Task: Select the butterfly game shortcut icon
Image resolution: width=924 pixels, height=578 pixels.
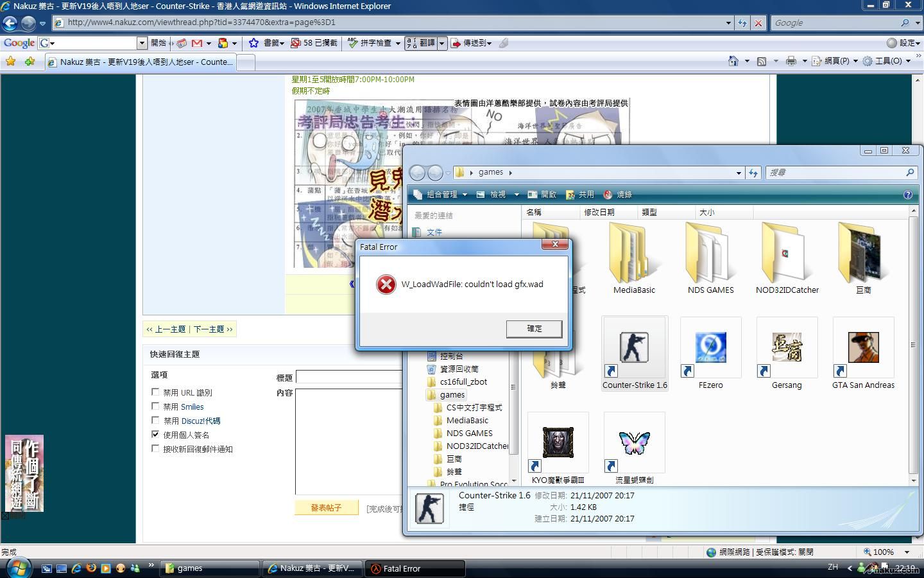Action: (634, 443)
